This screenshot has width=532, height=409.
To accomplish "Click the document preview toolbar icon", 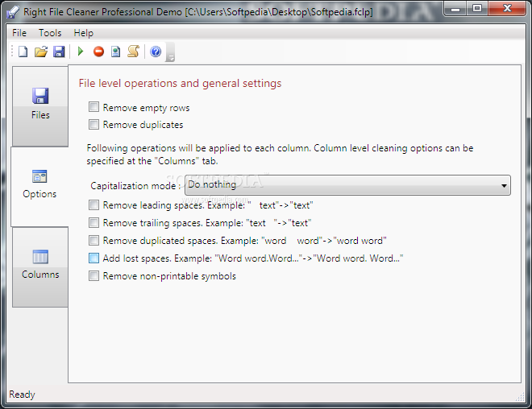I will pos(116,52).
